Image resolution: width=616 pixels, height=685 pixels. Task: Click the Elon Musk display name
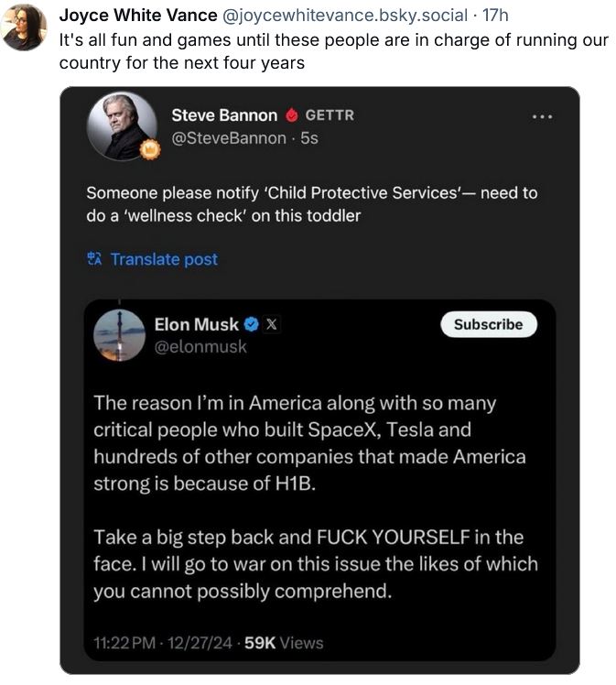197,324
